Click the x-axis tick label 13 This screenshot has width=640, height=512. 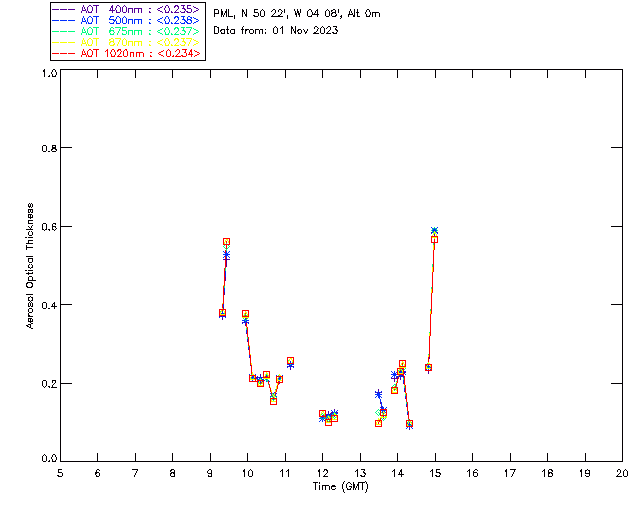coord(360,473)
